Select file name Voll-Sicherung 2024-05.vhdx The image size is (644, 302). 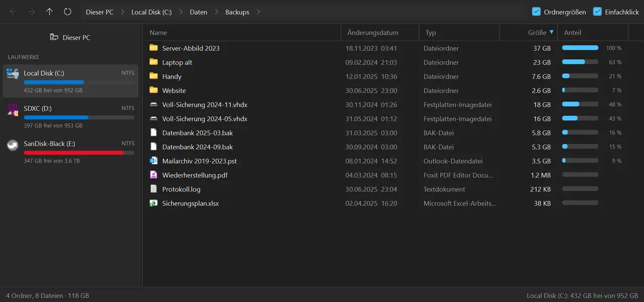205,119
